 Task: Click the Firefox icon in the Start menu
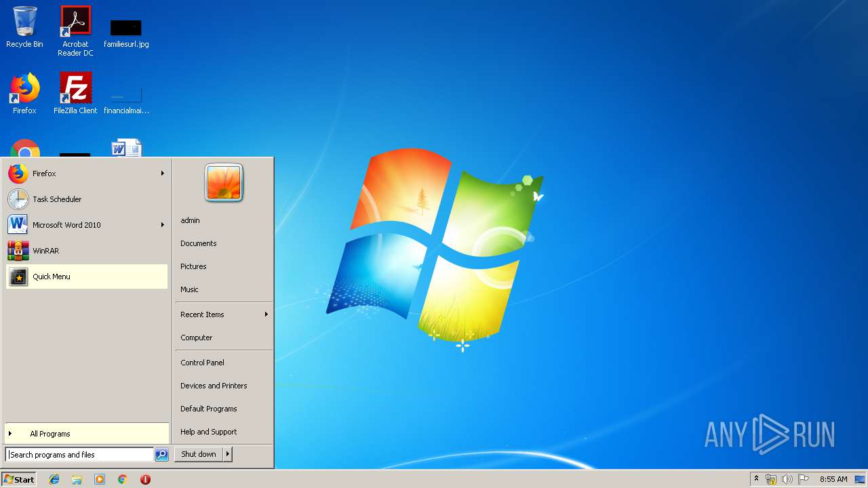[18, 174]
